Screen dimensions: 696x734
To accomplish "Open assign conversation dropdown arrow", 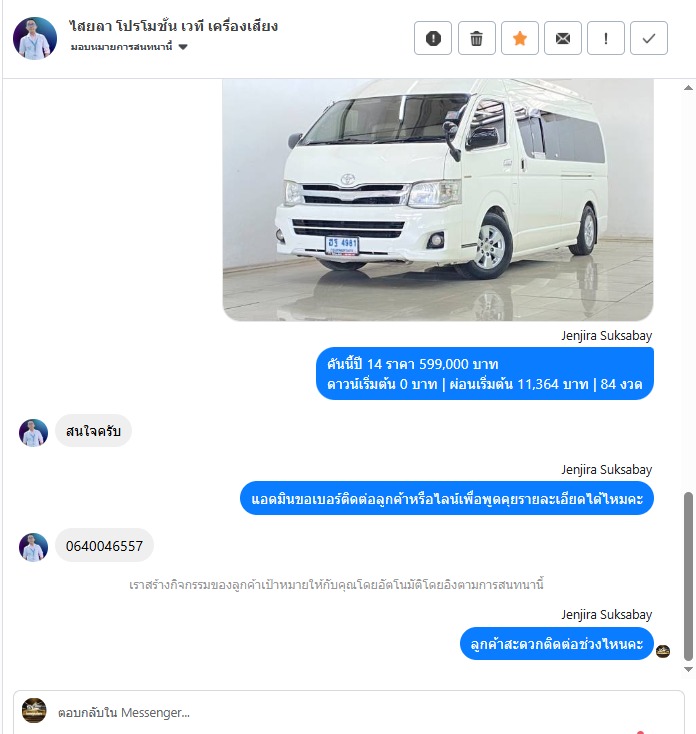I will [183, 47].
